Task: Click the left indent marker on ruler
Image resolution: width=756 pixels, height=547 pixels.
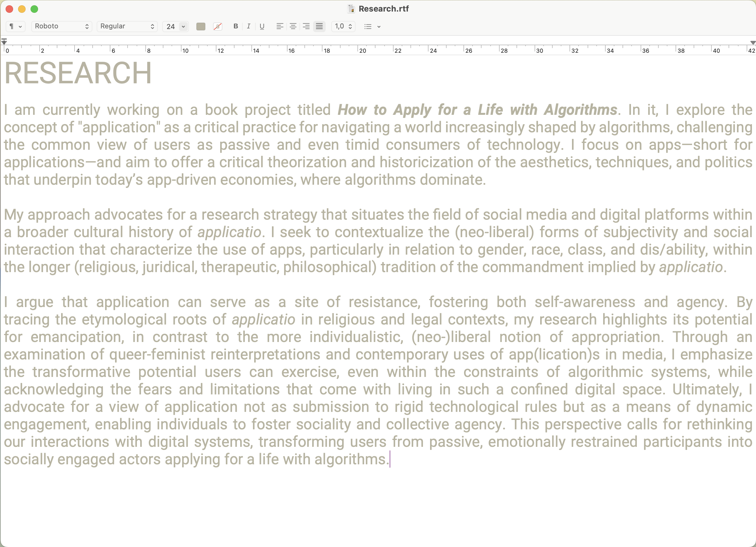Action: coord(4,42)
